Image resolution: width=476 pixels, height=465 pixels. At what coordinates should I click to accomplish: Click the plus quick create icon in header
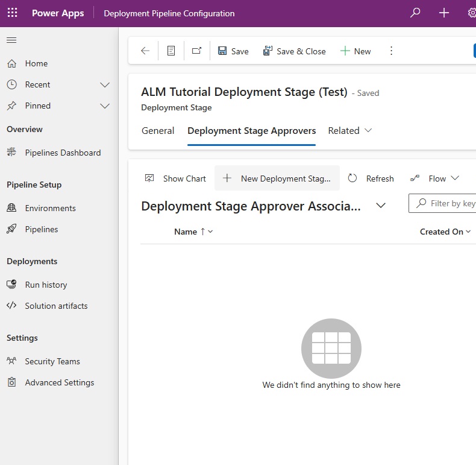(444, 13)
